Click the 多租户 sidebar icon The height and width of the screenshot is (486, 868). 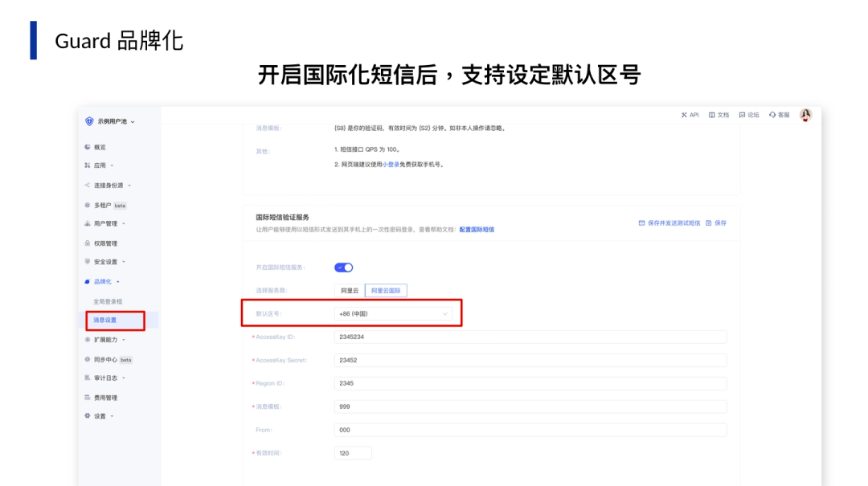pos(87,206)
